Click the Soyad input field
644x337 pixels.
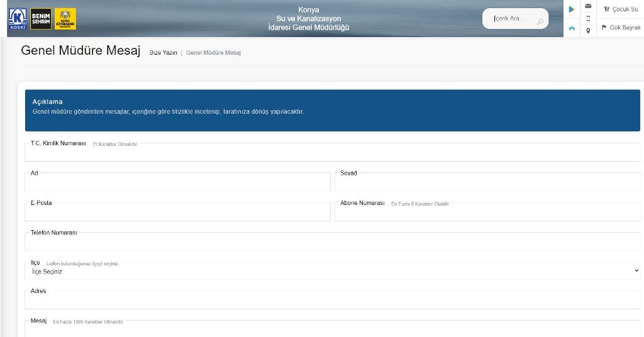pos(487,182)
